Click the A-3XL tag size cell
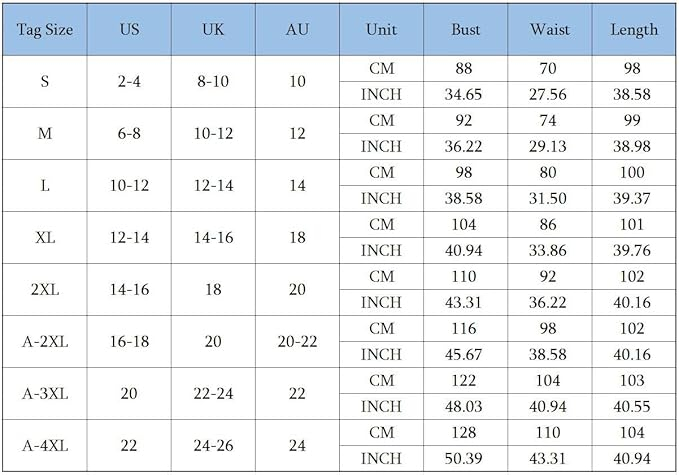 (45, 393)
